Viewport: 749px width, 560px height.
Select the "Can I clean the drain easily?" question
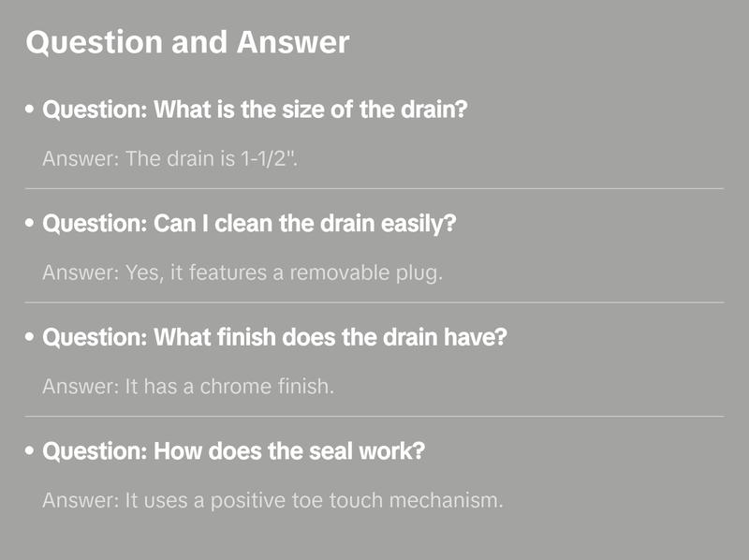coord(250,225)
